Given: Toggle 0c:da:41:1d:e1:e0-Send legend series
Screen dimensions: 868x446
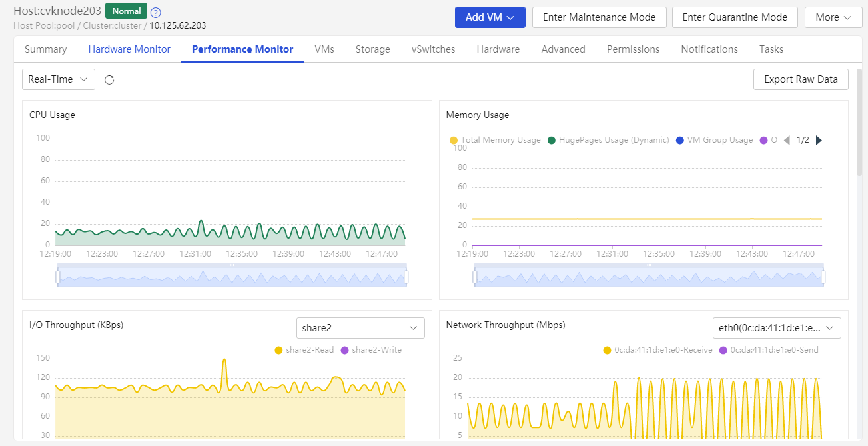Looking at the screenshot, I should [769, 350].
